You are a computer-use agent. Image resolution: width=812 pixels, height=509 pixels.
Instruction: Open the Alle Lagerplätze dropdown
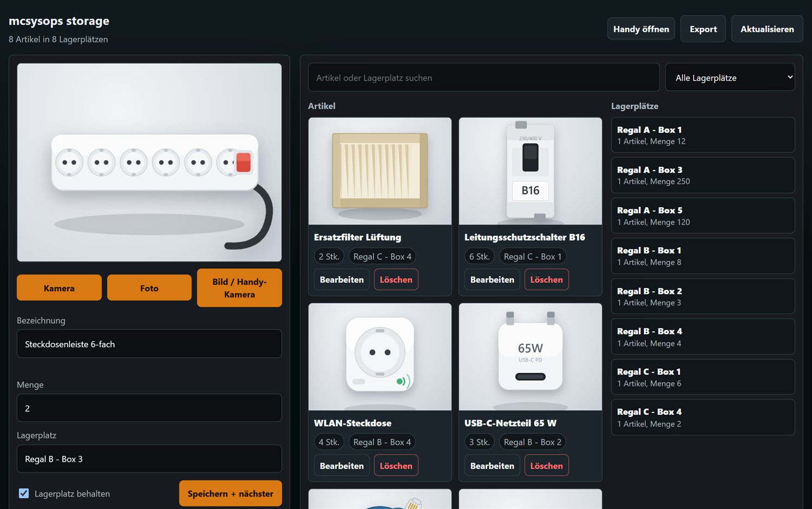(x=730, y=77)
